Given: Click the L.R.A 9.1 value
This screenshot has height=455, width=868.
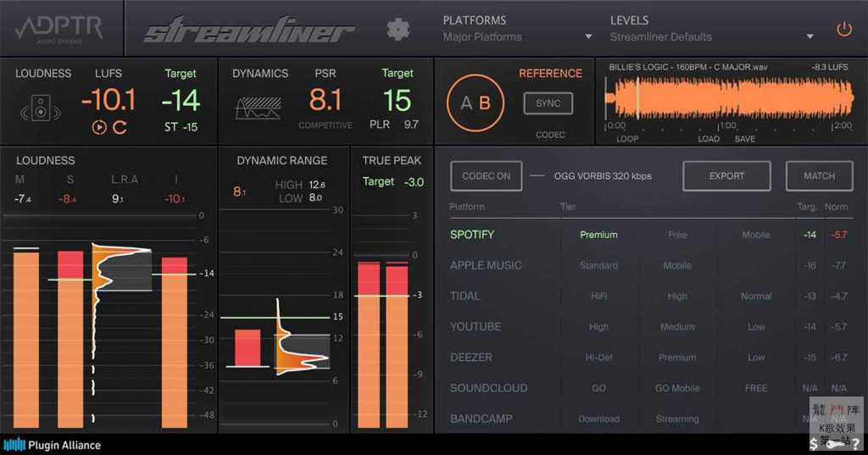Looking at the screenshot, I should (117, 199).
